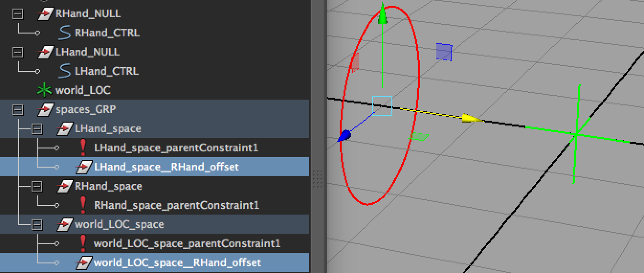
Task: Click the RHand_CTRL curve icon
Action: pos(64,33)
